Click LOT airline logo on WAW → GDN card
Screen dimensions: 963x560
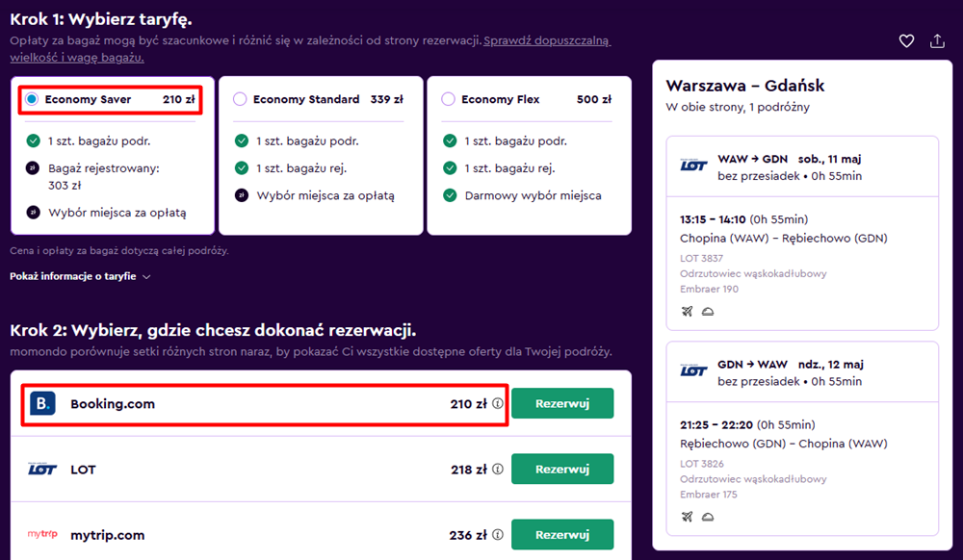694,165
